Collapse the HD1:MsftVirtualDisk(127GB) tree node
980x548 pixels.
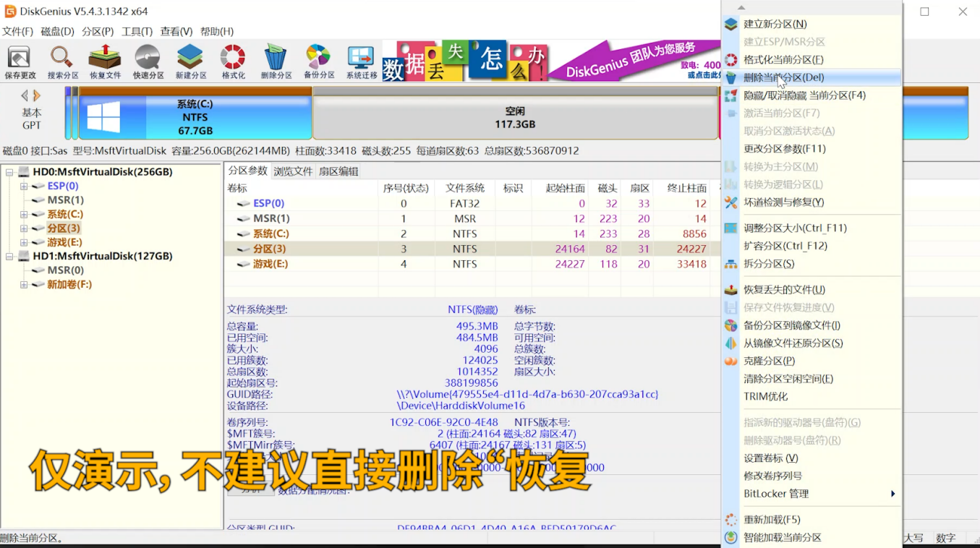tap(9, 256)
